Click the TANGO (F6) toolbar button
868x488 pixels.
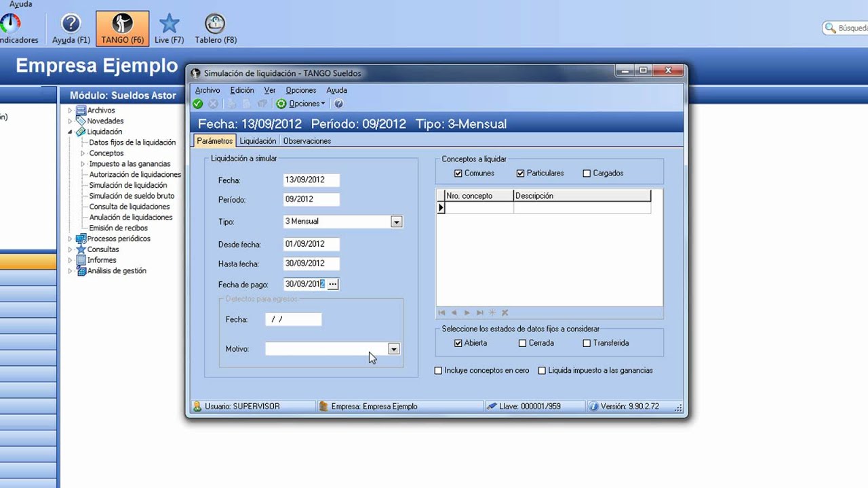[x=123, y=28]
